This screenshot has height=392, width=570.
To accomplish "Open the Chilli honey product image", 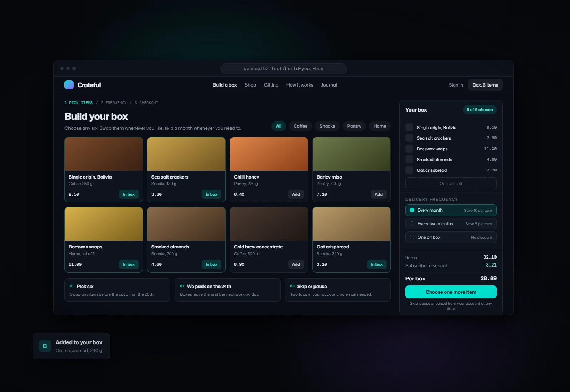I will pyautogui.click(x=269, y=154).
